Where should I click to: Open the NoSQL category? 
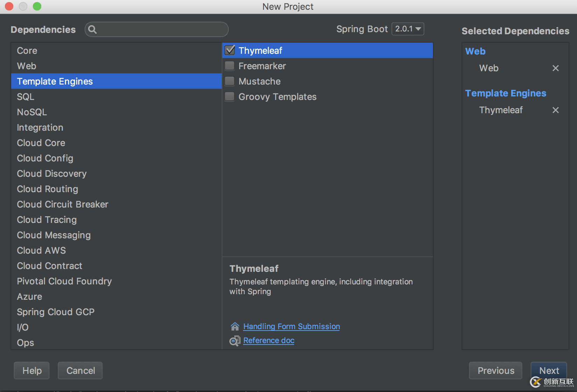[32, 112]
